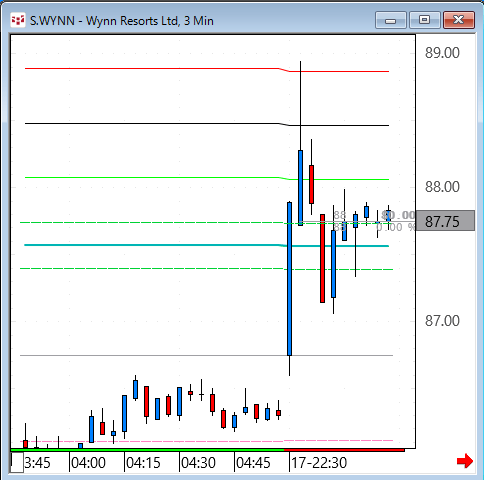Viewport: 484px width, 480px height.
Task: Click the 04:00 time axis label
Action: pos(88,463)
